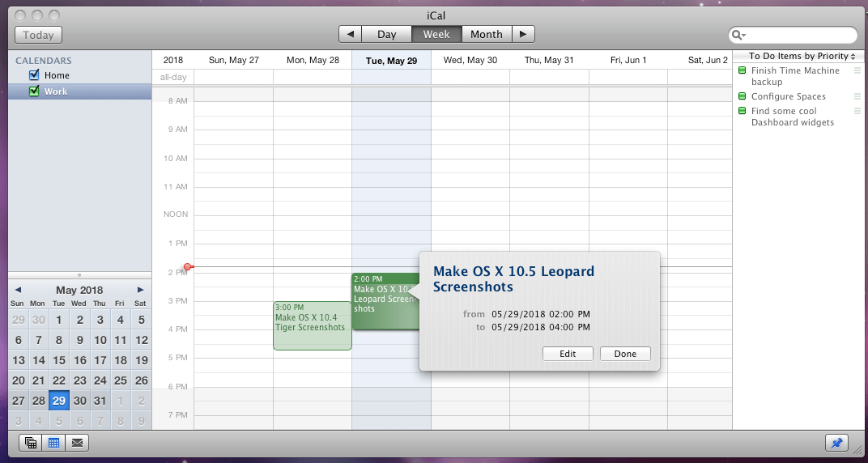Click the calendar list toggle icon
Screen dimensions: 868x463
point(31,443)
